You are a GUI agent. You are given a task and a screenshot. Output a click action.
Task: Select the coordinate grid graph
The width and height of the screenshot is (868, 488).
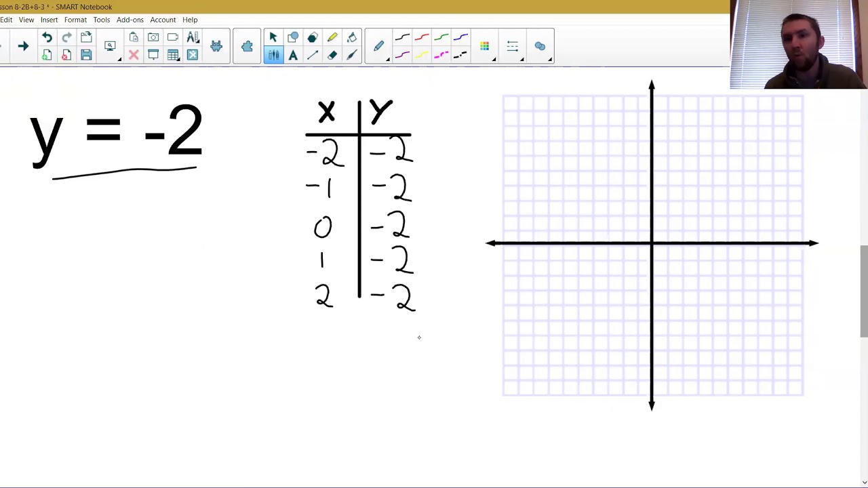tap(652, 245)
